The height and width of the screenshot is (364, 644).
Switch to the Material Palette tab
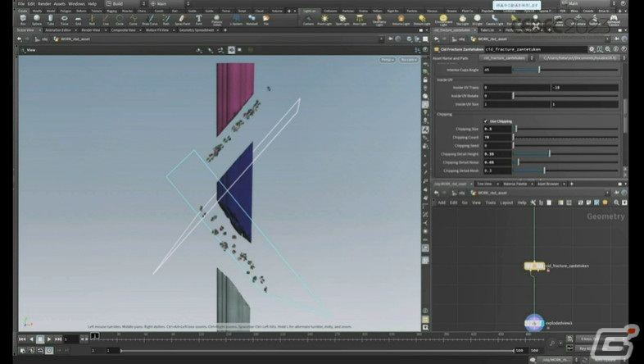click(515, 184)
